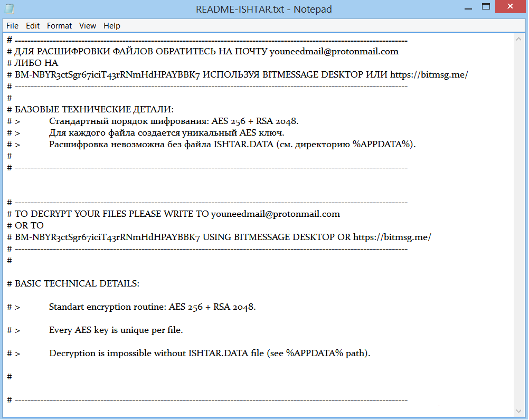The image size is (529, 420).
Task: Click the Notepad icon in the title bar
Action: click(x=10, y=9)
